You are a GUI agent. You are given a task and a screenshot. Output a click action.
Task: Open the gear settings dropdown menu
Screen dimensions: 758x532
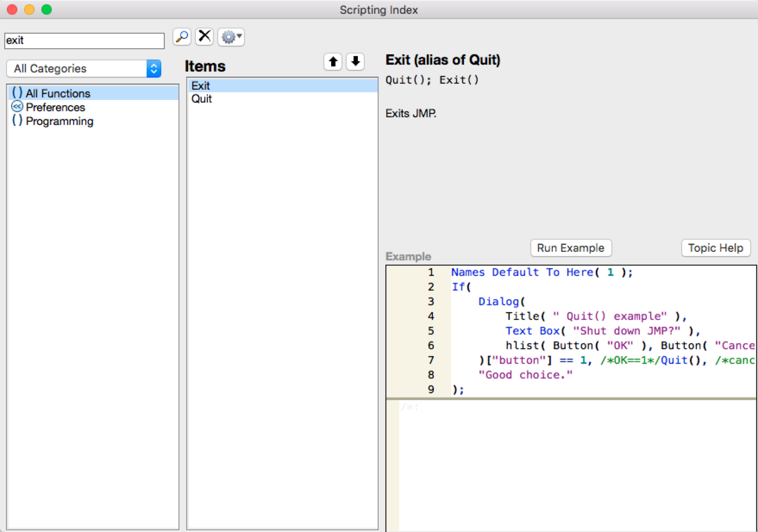[231, 37]
